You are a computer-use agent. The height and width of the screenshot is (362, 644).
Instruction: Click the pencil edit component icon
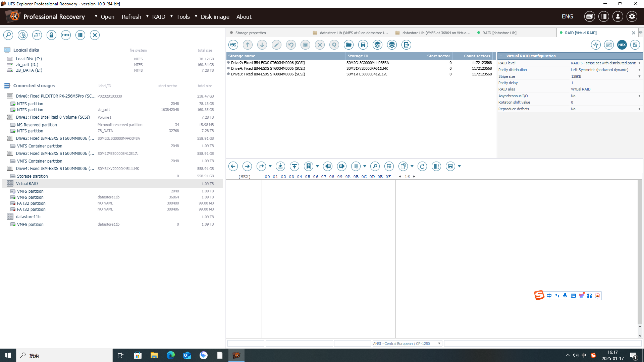[x=276, y=45]
